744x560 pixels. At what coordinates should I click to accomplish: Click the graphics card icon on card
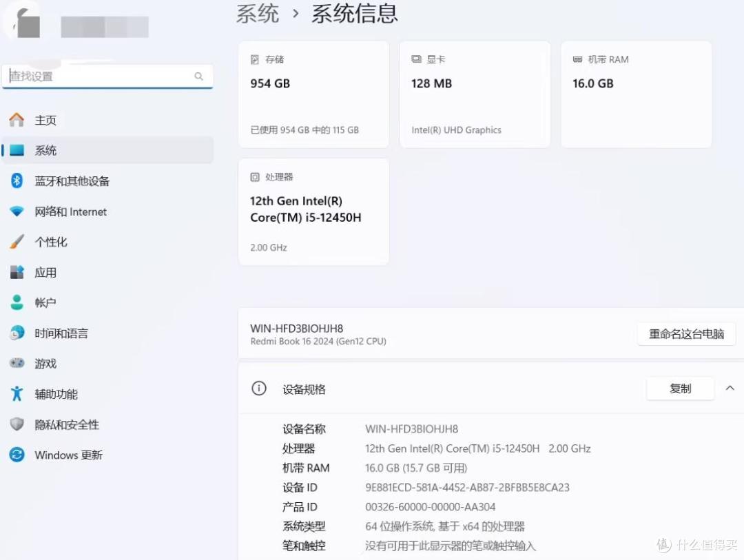[416, 59]
